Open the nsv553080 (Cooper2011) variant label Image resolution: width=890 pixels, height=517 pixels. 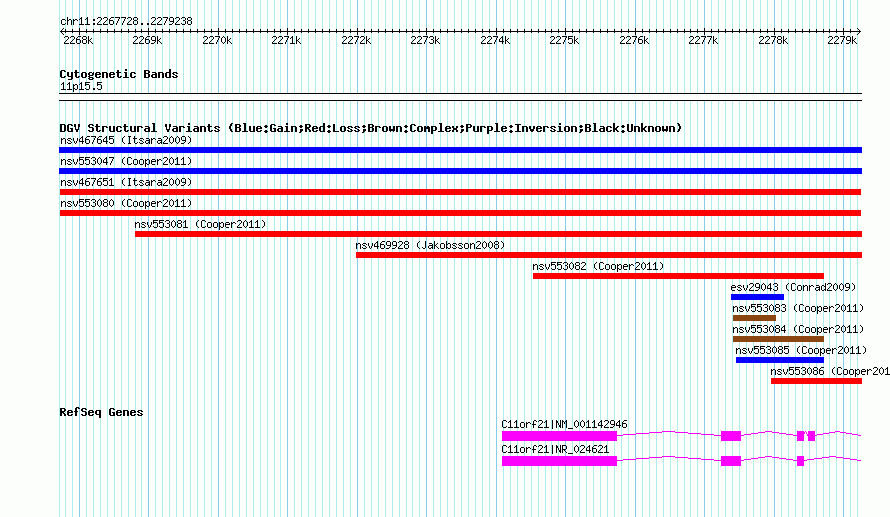point(126,203)
